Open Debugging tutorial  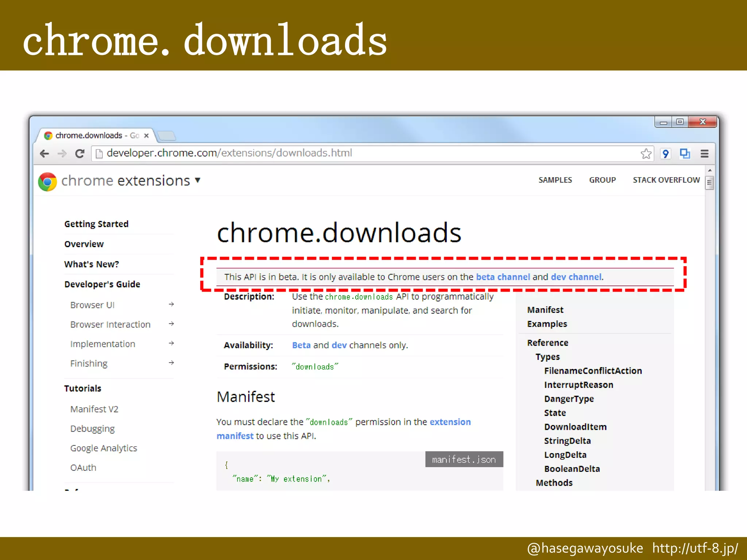click(92, 429)
